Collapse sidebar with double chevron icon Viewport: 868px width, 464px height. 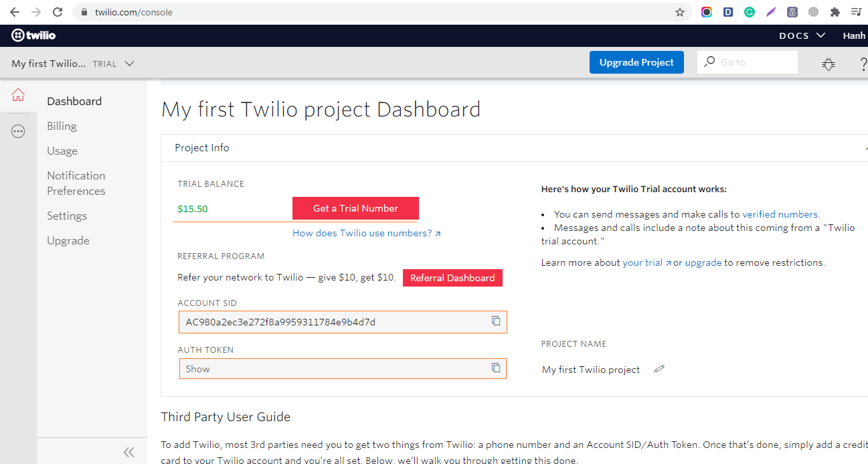point(128,452)
